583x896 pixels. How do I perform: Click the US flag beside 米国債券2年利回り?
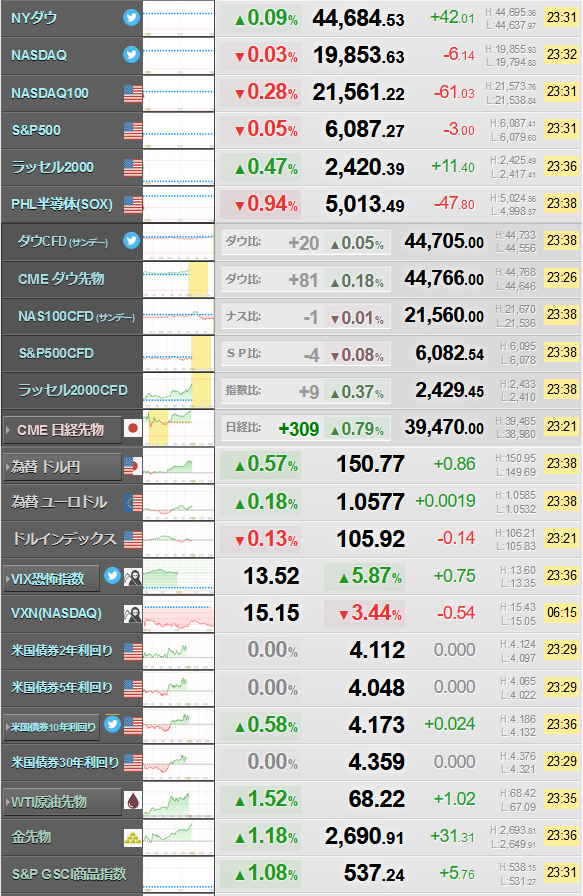[133, 651]
